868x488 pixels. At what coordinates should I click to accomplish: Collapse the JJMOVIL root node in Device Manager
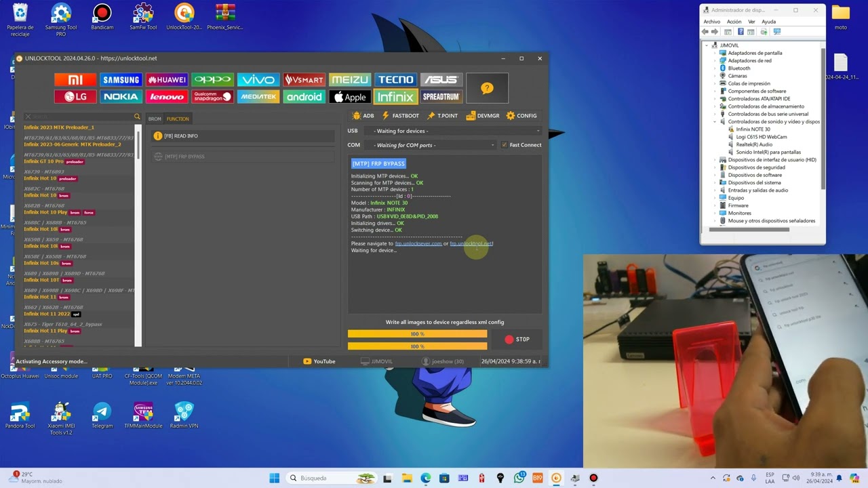(707, 45)
